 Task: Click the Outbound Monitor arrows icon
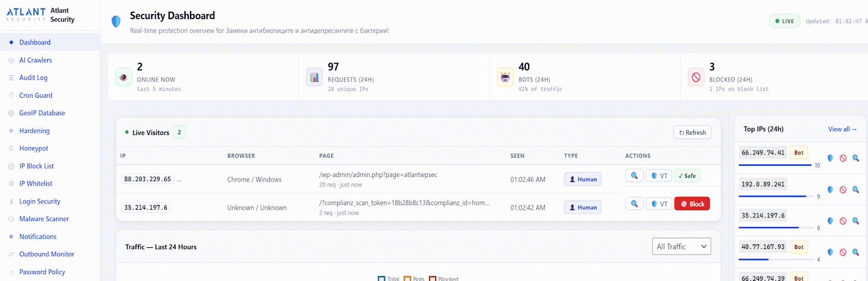[x=11, y=254]
